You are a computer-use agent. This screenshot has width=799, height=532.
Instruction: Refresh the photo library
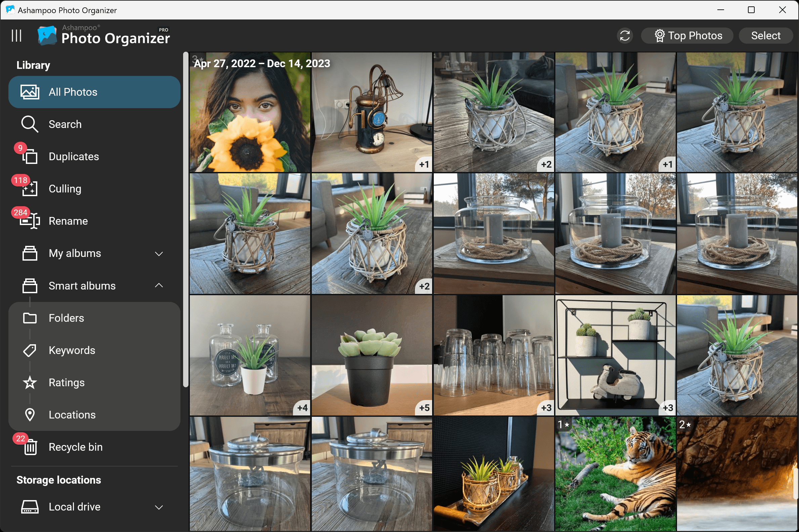(624, 35)
